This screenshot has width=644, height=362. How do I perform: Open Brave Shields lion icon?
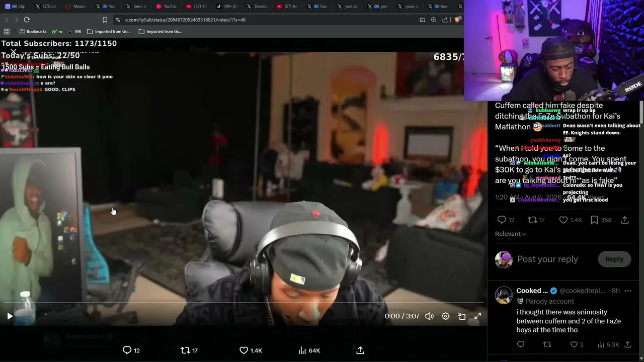pos(457,20)
